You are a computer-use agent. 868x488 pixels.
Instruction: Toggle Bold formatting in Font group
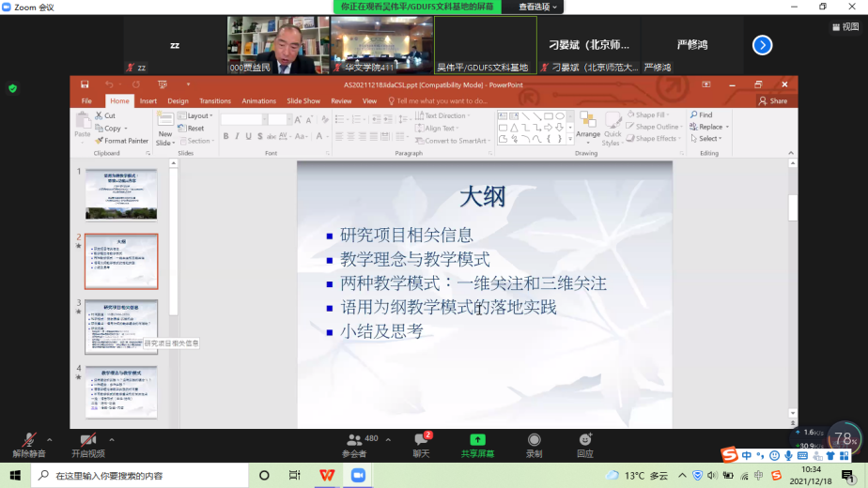[x=225, y=137]
